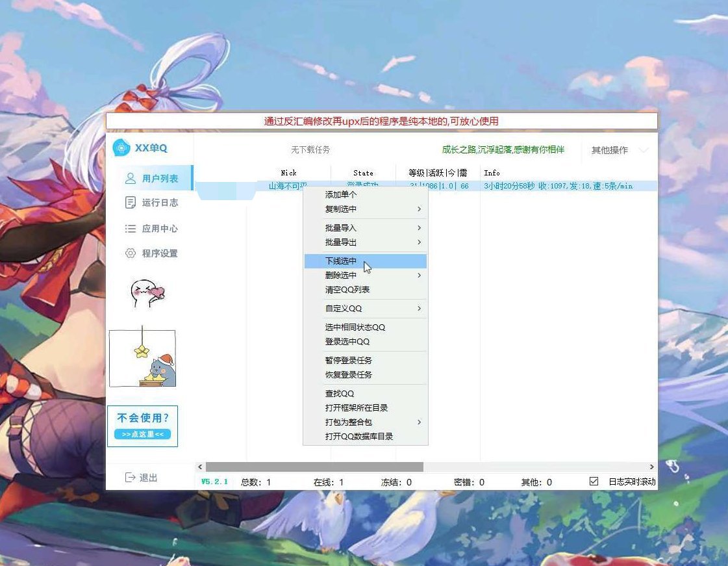Open 应用中心 via its list icon
This screenshot has height=566, width=728.
tap(131, 229)
